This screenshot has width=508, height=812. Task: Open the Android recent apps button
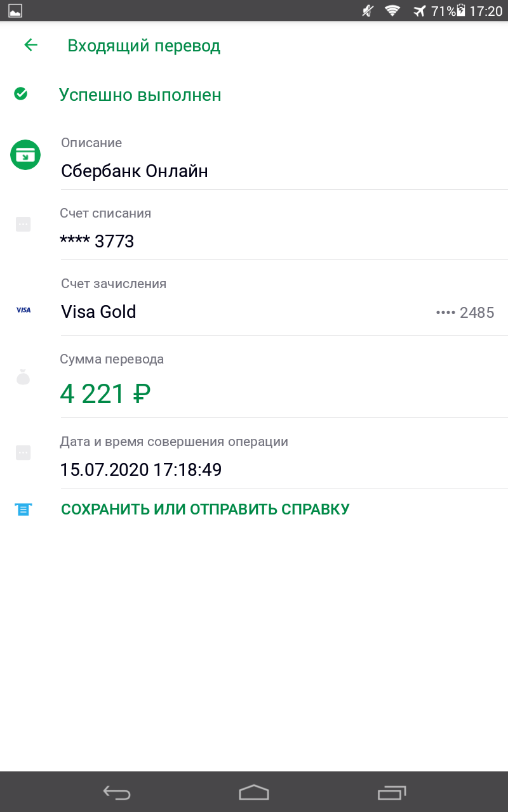(391, 792)
